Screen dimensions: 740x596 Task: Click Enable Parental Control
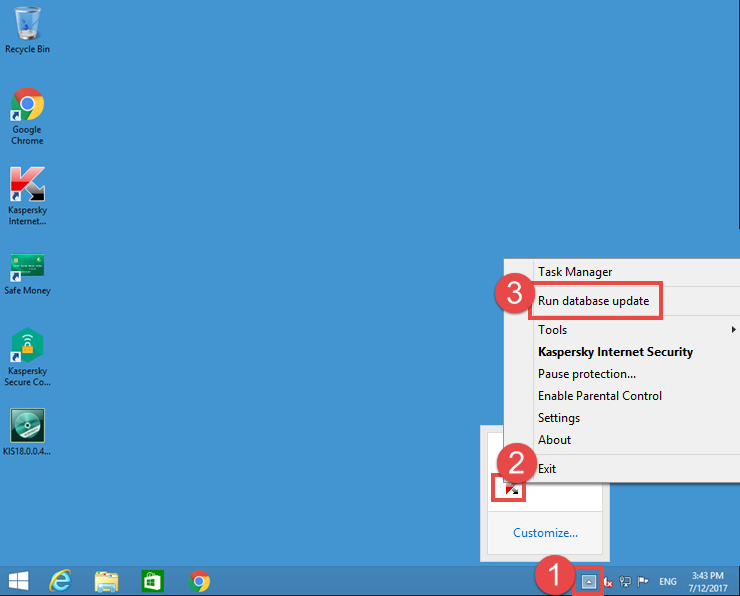tap(622, 395)
